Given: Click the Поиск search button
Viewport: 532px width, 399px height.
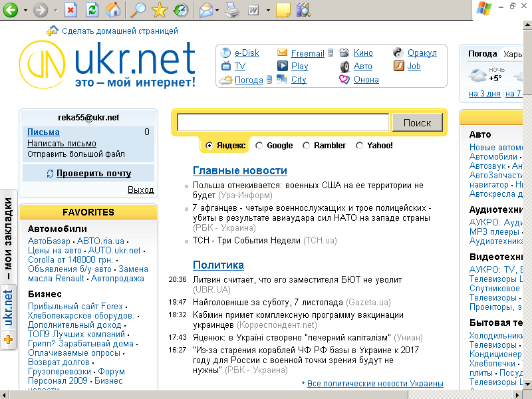Looking at the screenshot, I should 418,122.
